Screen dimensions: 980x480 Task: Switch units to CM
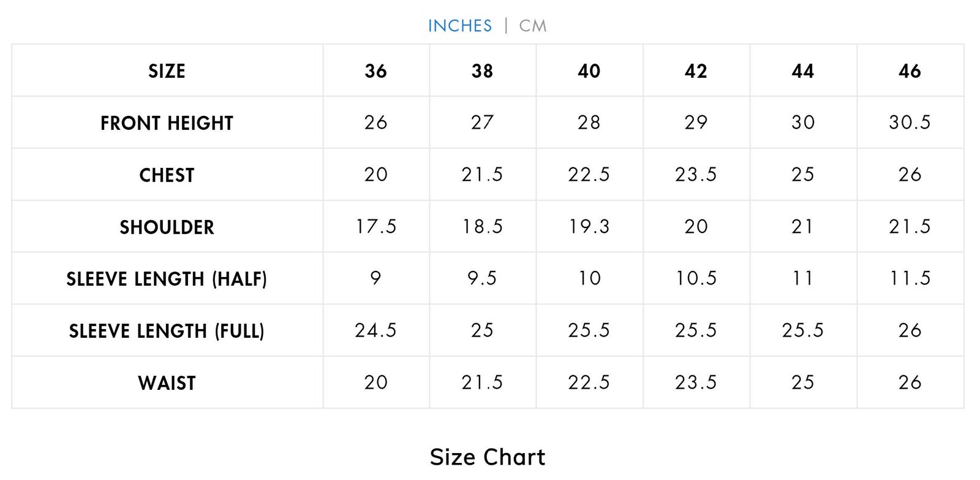[532, 26]
